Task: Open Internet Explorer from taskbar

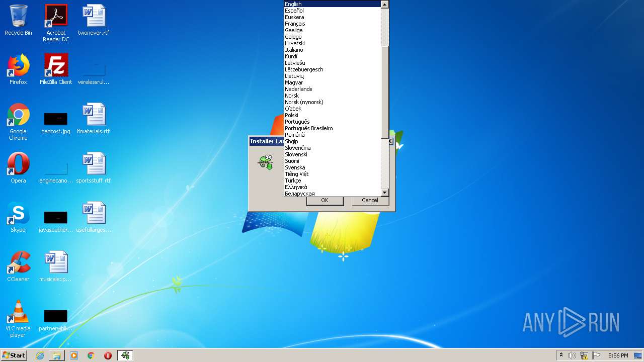Action: pyautogui.click(x=40, y=355)
